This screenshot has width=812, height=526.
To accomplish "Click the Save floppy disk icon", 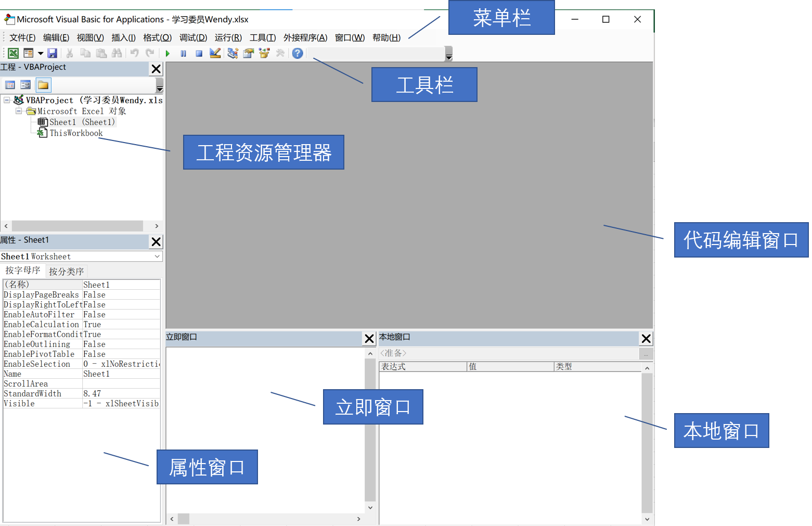I will point(52,53).
